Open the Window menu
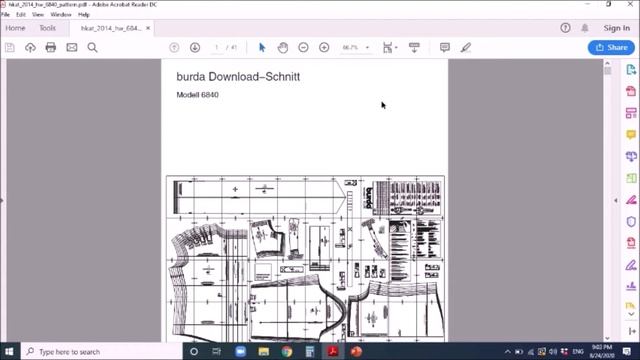Image resolution: width=640 pixels, height=360 pixels. coord(61,14)
